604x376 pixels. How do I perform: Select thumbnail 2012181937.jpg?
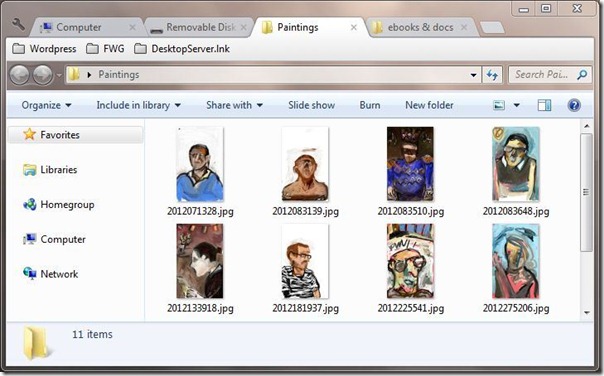point(305,261)
